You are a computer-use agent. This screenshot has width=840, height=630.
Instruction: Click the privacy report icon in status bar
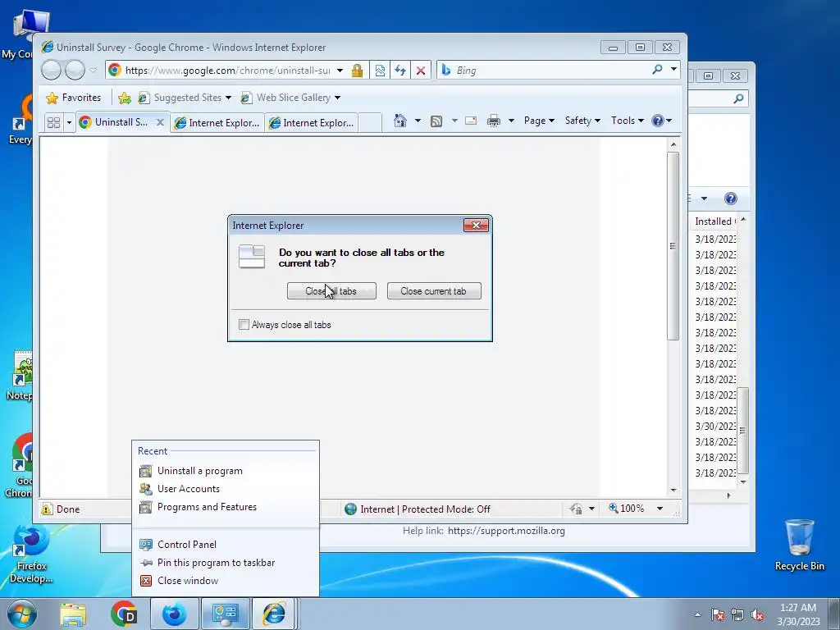click(x=577, y=509)
